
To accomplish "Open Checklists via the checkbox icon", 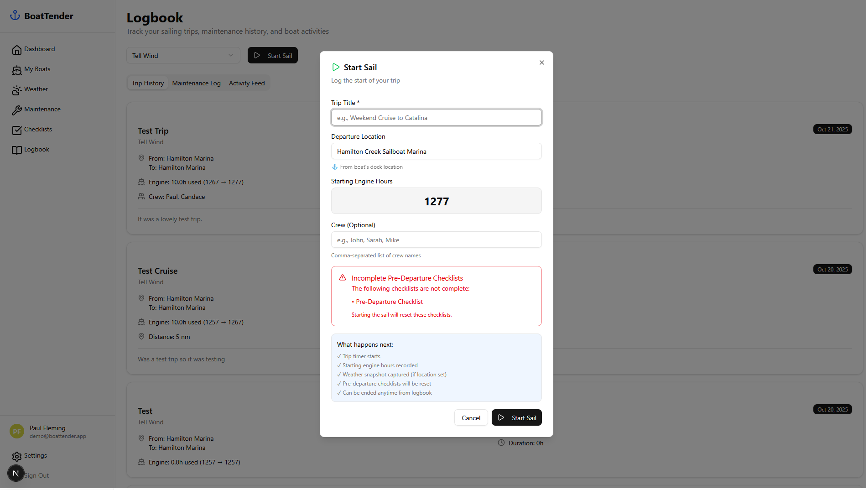I will click(x=17, y=130).
